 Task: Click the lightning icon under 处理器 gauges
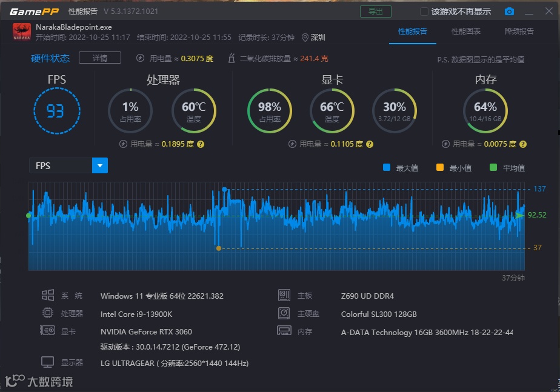[123, 144]
